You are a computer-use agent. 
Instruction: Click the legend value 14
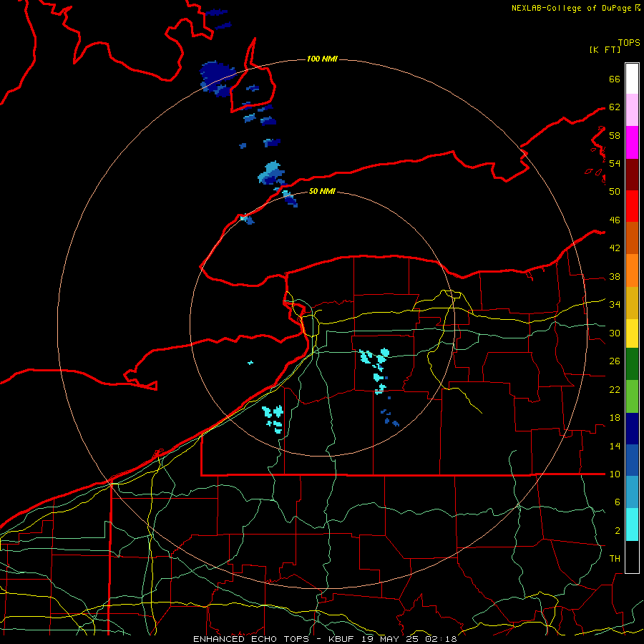click(615, 446)
